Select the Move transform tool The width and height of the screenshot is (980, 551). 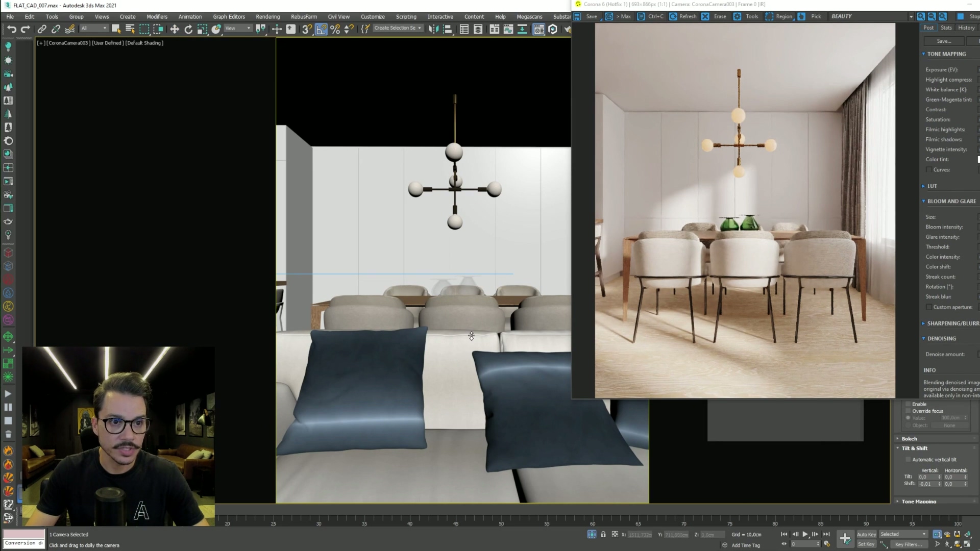click(x=175, y=29)
